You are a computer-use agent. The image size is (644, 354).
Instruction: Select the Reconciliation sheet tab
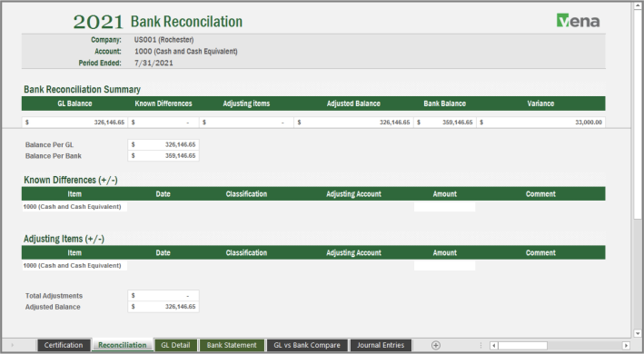123,346
